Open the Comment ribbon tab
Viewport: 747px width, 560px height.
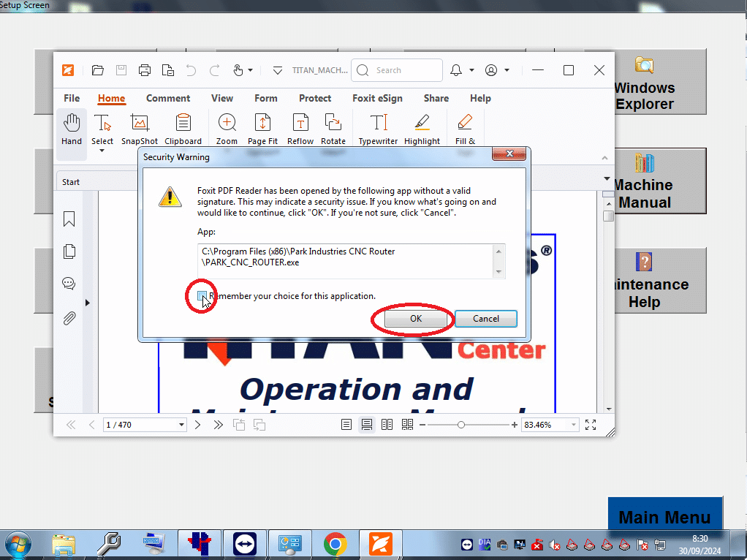(x=168, y=98)
